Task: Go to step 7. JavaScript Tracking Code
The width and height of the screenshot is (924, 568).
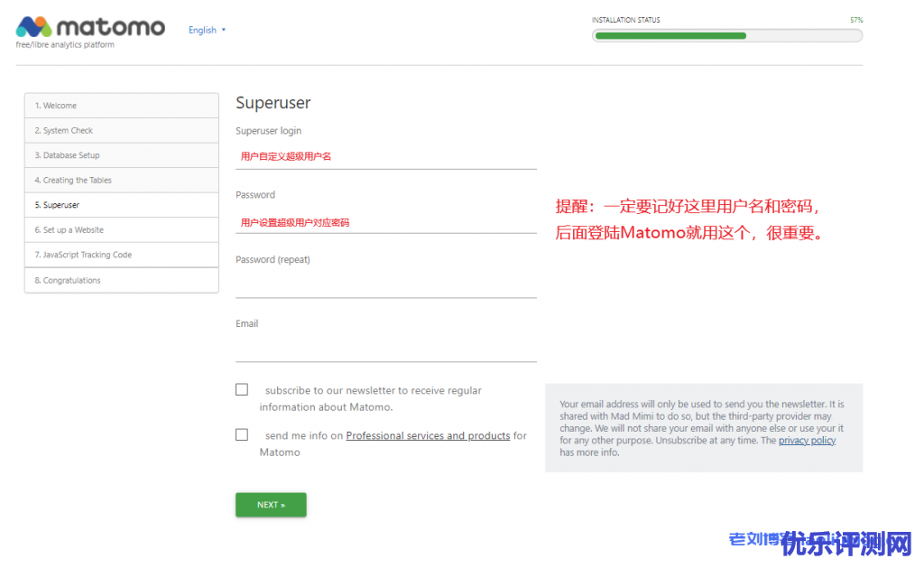Action: pyautogui.click(x=122, y=255)
